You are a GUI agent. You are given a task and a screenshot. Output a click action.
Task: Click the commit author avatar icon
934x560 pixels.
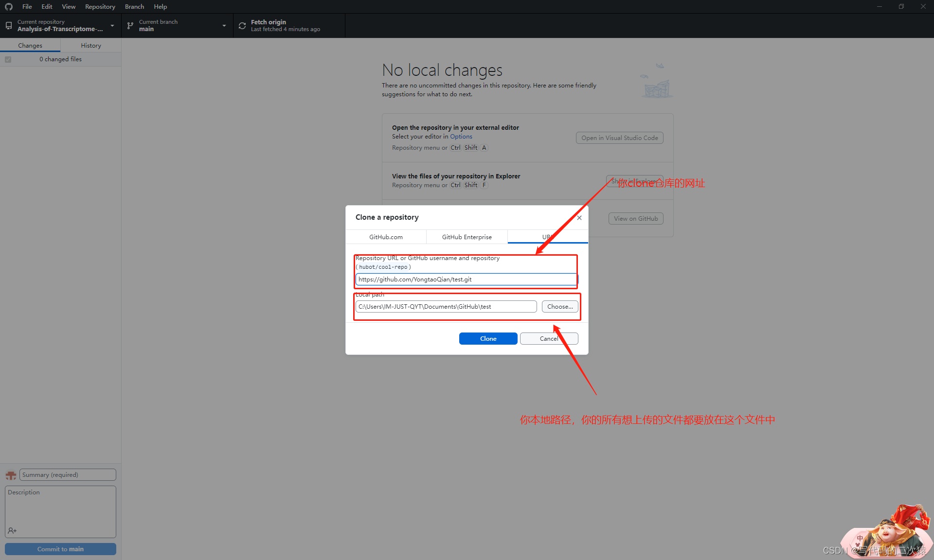pyautogui.click(x=11, y=475)
